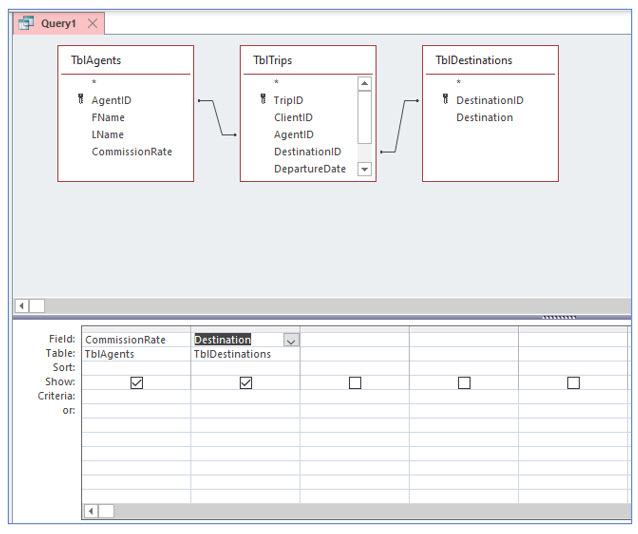Click the TblTrips table title
Viewport: 638px width, 534px height.
click(x=273, y=60)
